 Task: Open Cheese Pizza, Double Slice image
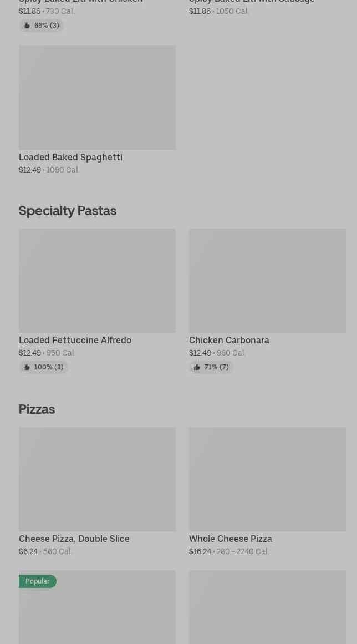[97, 479]
